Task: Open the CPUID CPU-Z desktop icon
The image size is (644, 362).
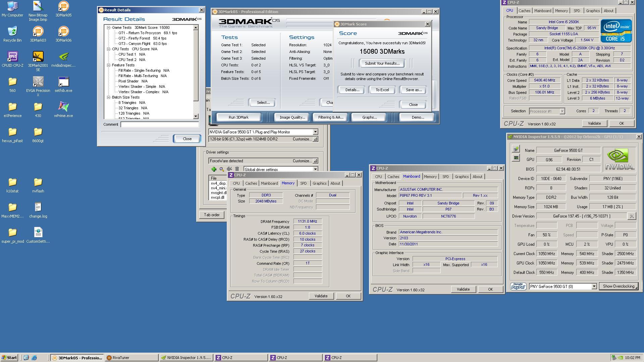Action: tap(12, 59)
